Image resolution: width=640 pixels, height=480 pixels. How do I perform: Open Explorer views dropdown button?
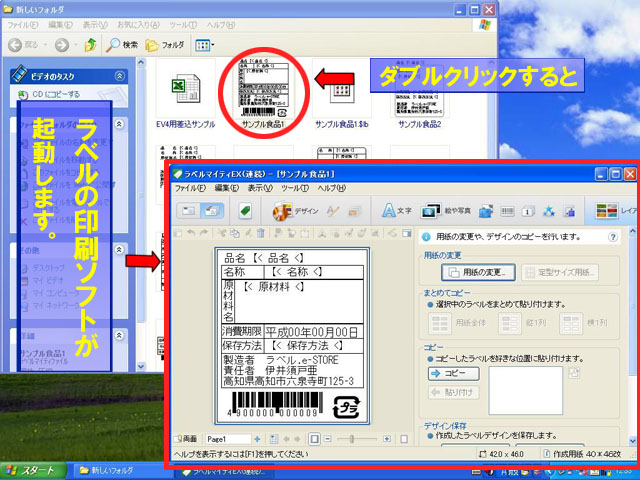click(x=204, y=45)
